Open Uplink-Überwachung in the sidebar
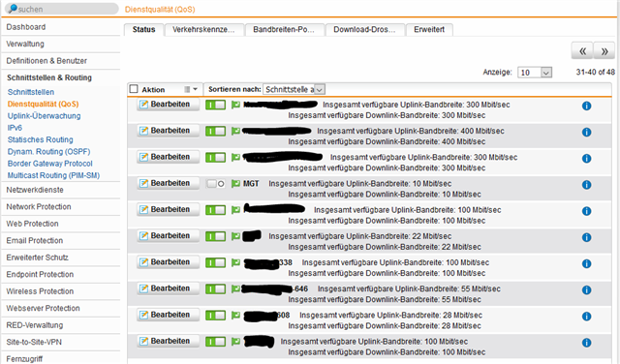This screenshot has height=364, width=620. (x=44, y=116)
